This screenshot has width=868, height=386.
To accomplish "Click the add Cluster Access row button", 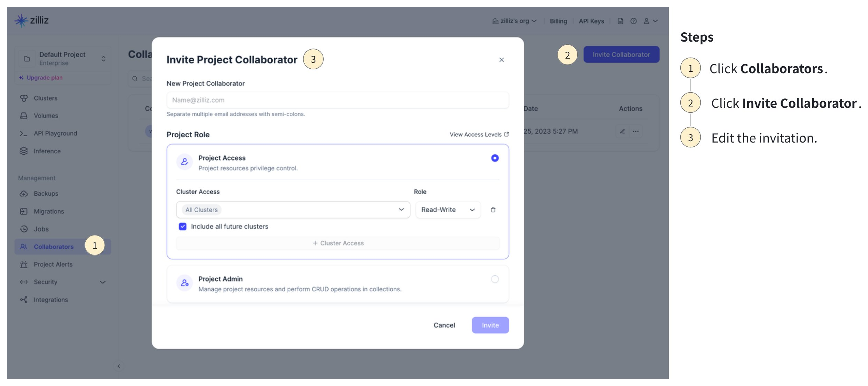I will [x=338, y=243].
